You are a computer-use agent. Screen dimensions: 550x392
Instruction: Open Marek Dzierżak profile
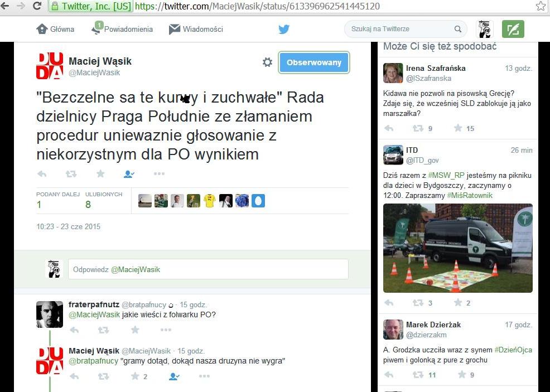pos(433,325)
